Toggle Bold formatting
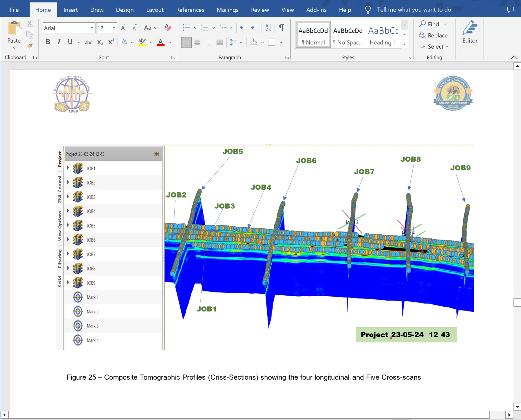This screenshot has height=420, width=521. click(48, 42)
